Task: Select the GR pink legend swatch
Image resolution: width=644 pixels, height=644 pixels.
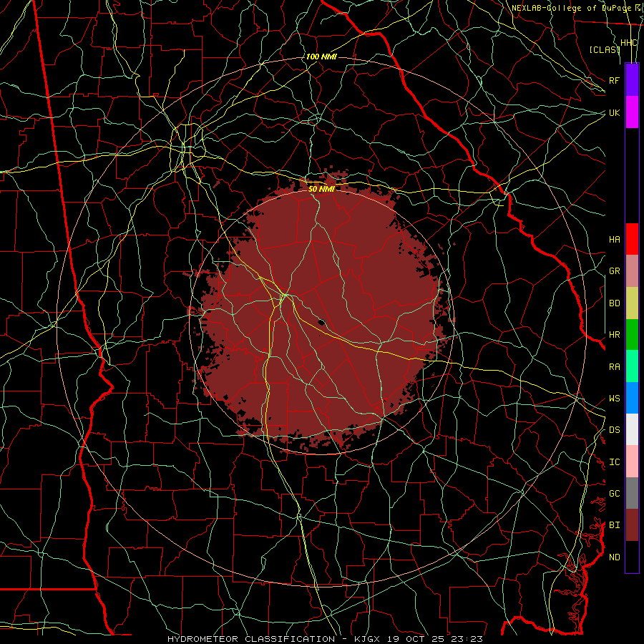Action: click(632, 271)
